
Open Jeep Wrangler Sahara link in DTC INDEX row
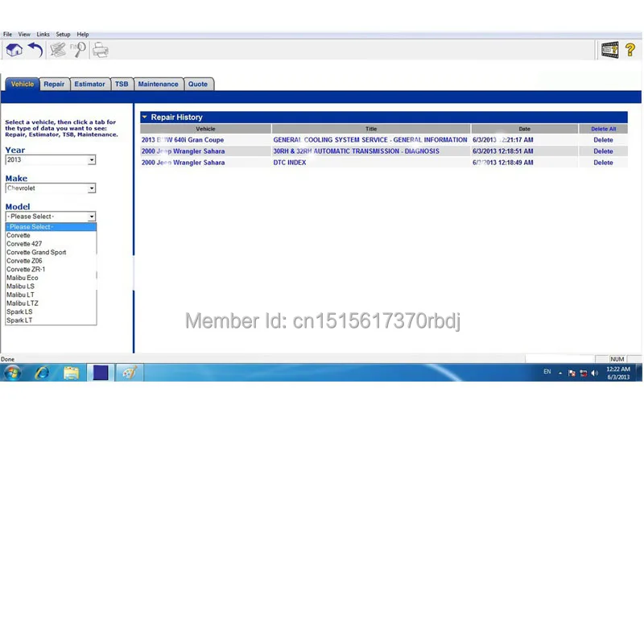pyautogui.click(x=184, y=163)
